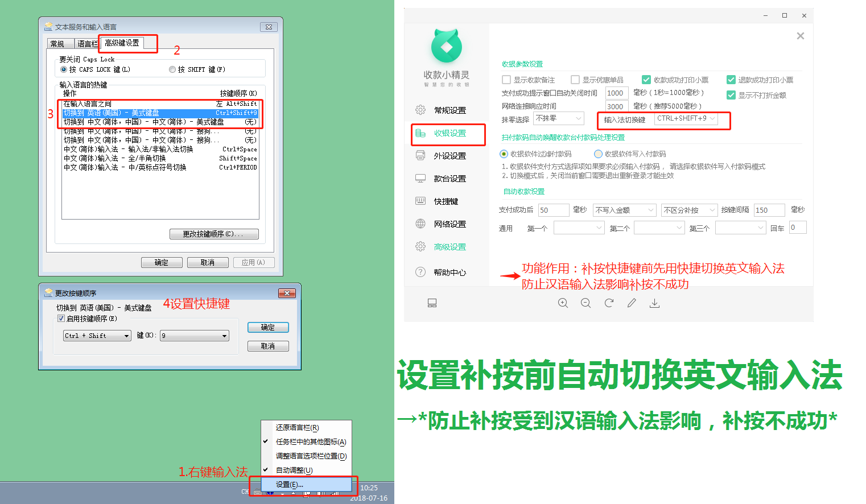866x504 pixels.
Task: Select 按 SHIFT 键 radio
Action: [x=172, y=69]
